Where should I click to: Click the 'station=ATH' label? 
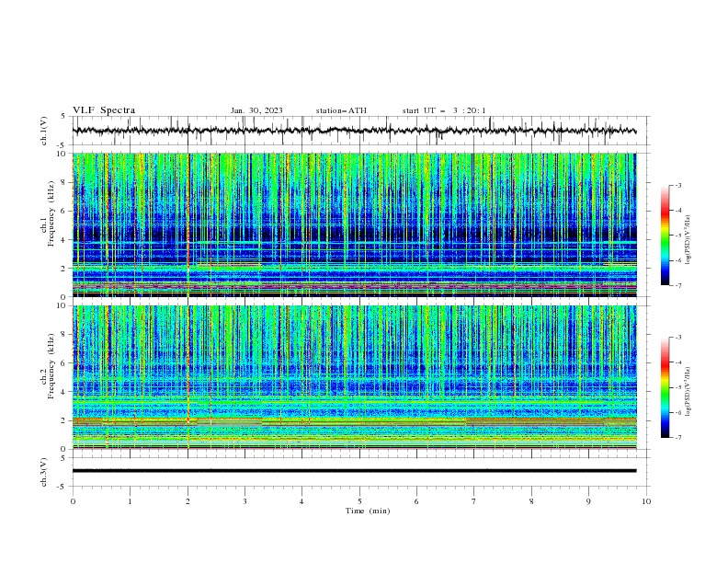[341, 110]
